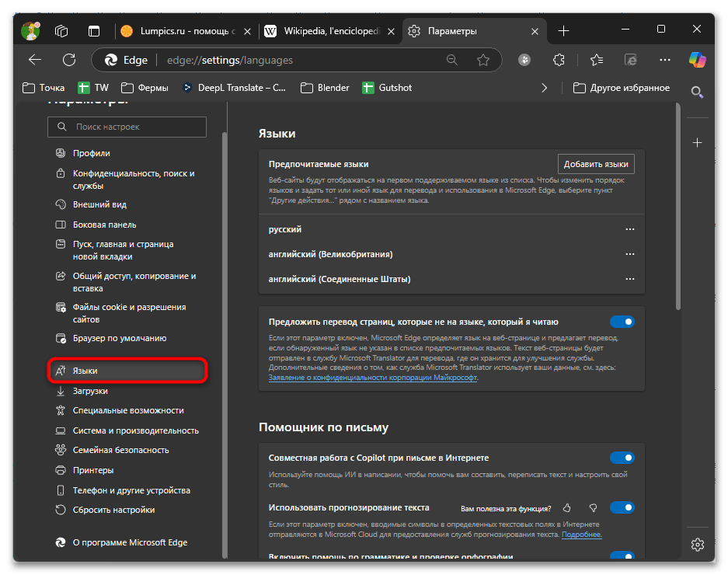This screenshot has height=575, width=728.
Task: Click the round extension icon beside address bar
Action: point(524,60)
